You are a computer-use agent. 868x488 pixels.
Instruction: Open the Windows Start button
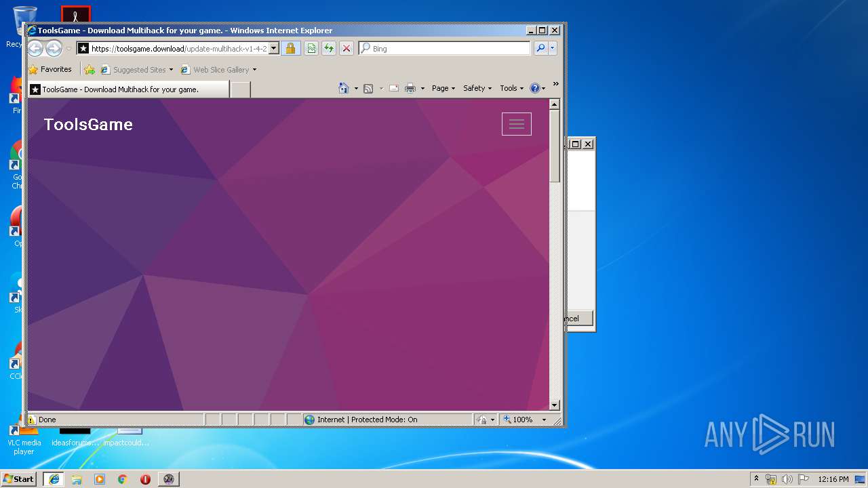pyautogui.click(x=18, y=479)
